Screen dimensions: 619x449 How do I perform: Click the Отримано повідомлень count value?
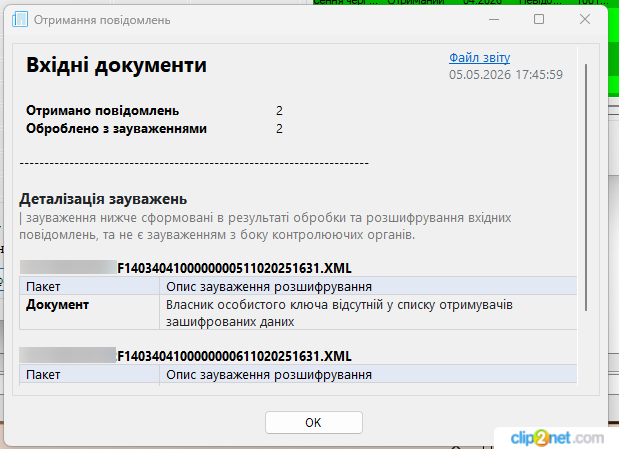click(279, 111)
